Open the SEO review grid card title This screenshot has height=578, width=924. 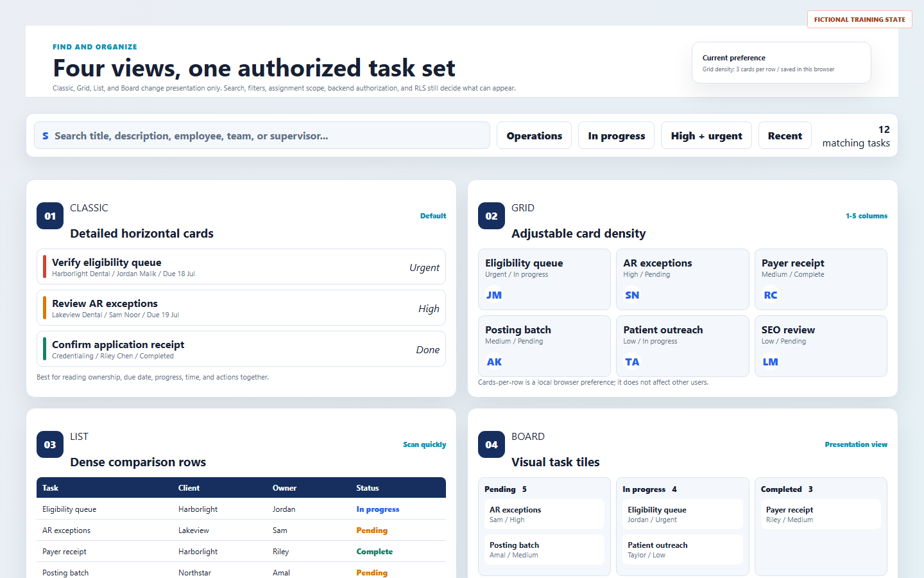[788, 330]
